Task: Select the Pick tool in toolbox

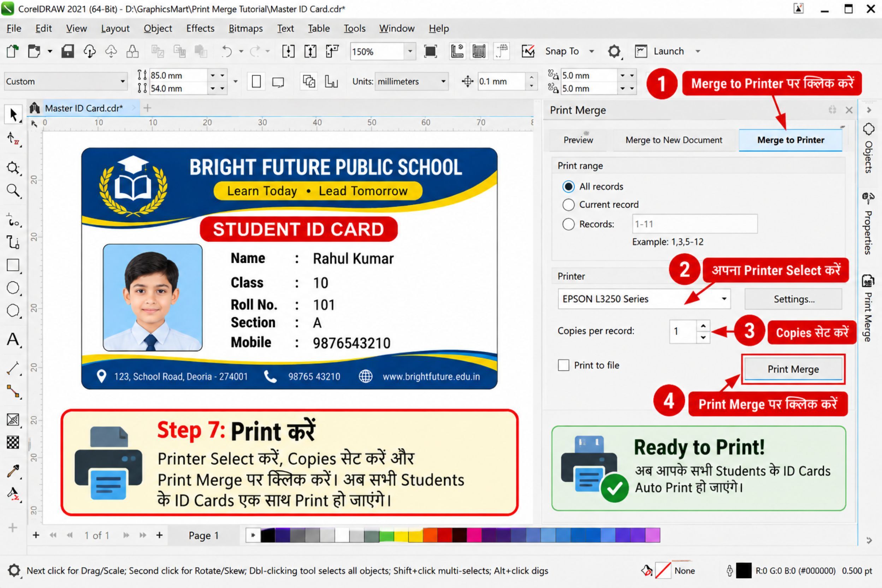Action: 13,115
